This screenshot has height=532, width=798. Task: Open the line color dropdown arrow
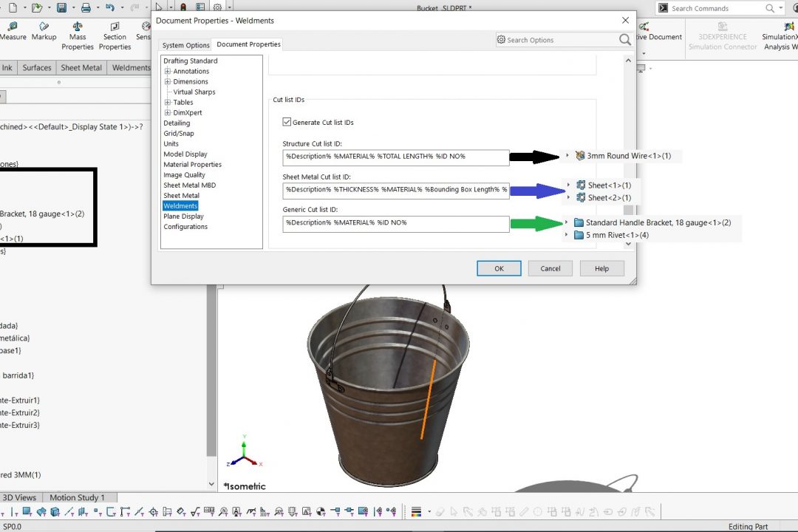(x=429, y=511)
